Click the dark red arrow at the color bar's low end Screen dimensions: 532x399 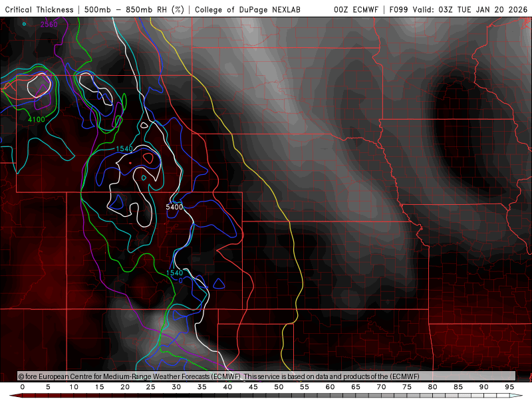click(15, 396)
